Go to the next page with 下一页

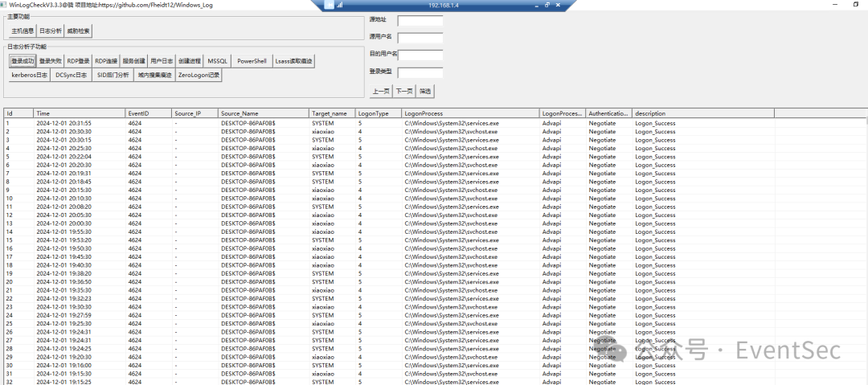403,92
